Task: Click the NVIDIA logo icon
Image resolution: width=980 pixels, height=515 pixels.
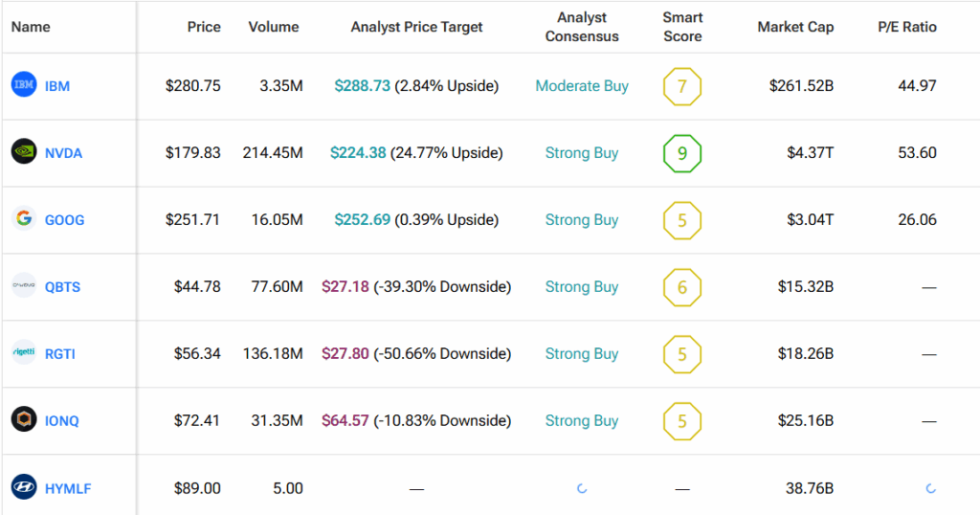Action: pyautogui.click(x=24, y=152)
